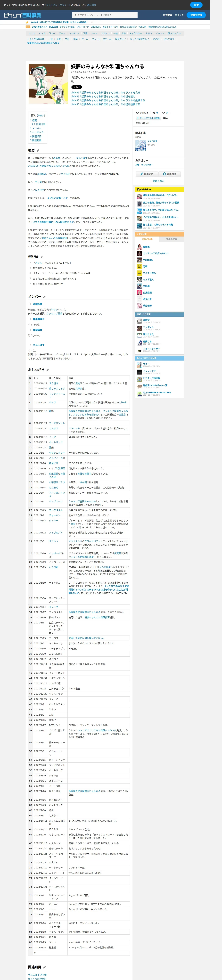Viewport: 222px width, 980px height.
Task: Click the comments bubble icon with count 0
Action: (x=154, y=113)
